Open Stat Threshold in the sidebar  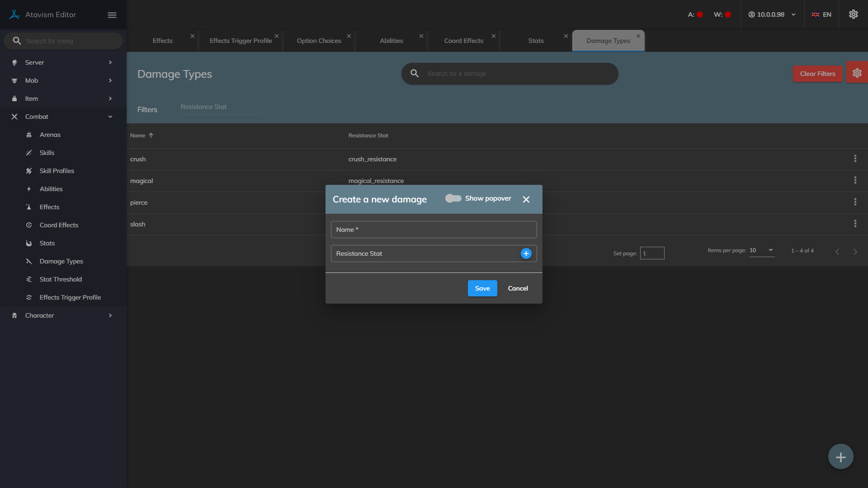[x=61, y=279]
